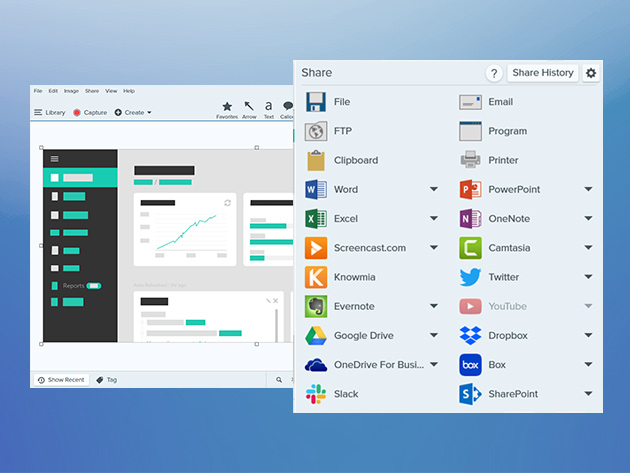Expand the Excel dropdown arrow

[x=434, y=218]
